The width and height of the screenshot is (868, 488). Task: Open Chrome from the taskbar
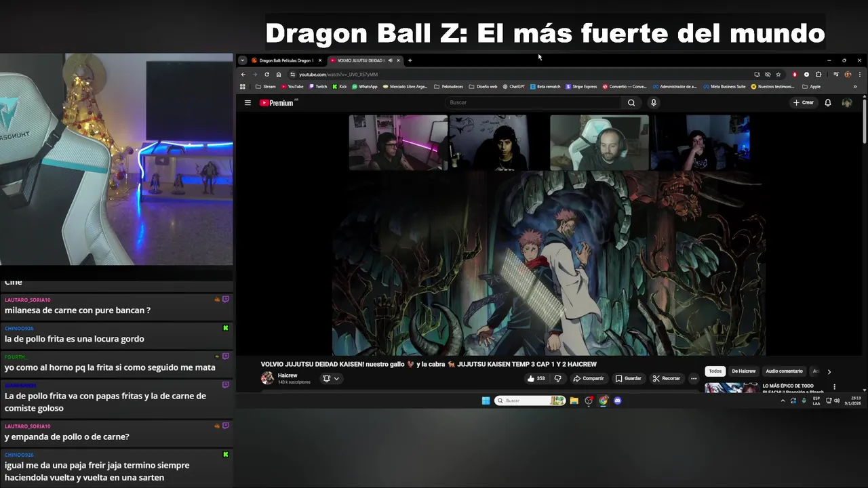(x=603, y=401)
